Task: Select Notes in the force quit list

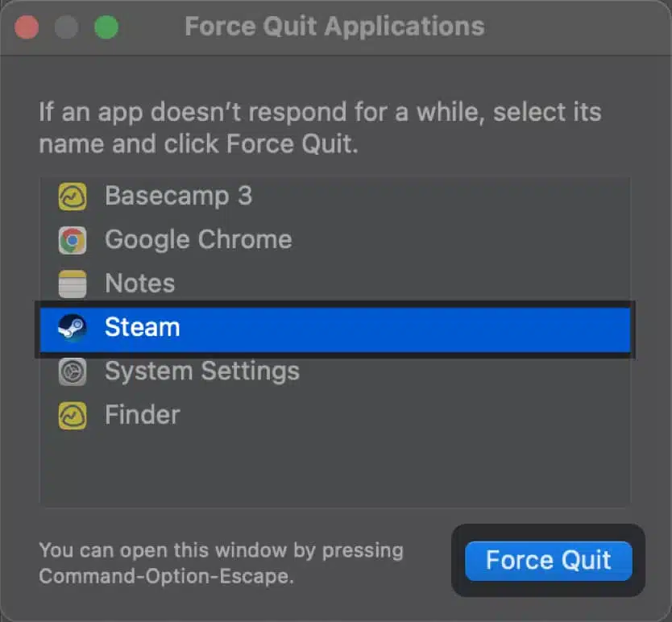Action: (139, 283)
